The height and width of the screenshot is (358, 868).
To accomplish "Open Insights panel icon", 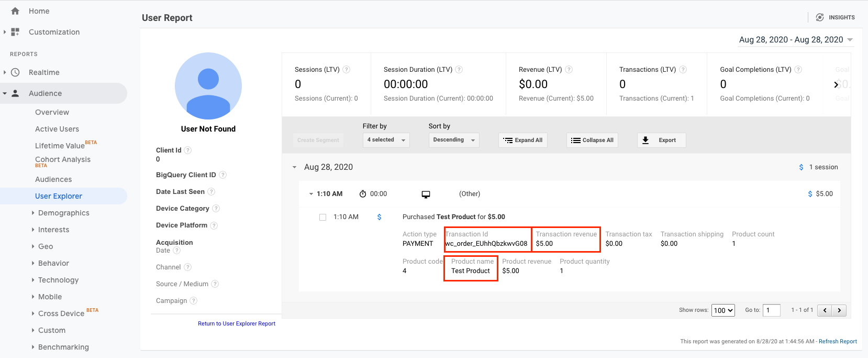I will coord(820,17).
